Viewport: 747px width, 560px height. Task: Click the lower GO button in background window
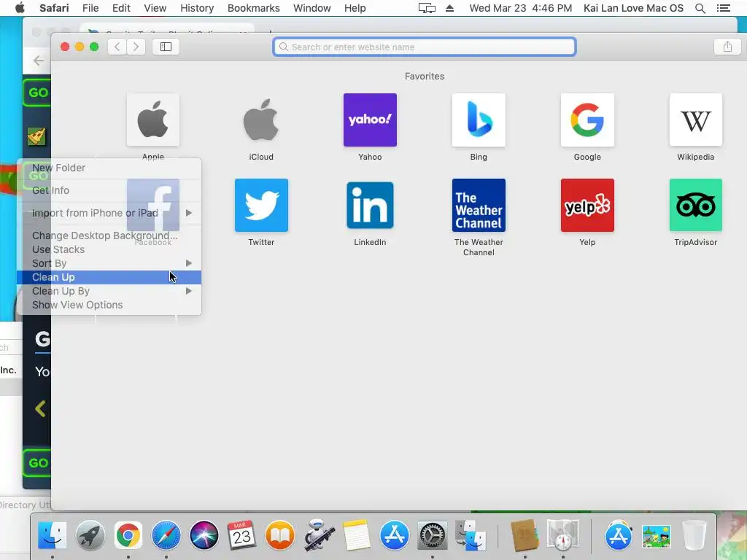[x=37, y=463]
